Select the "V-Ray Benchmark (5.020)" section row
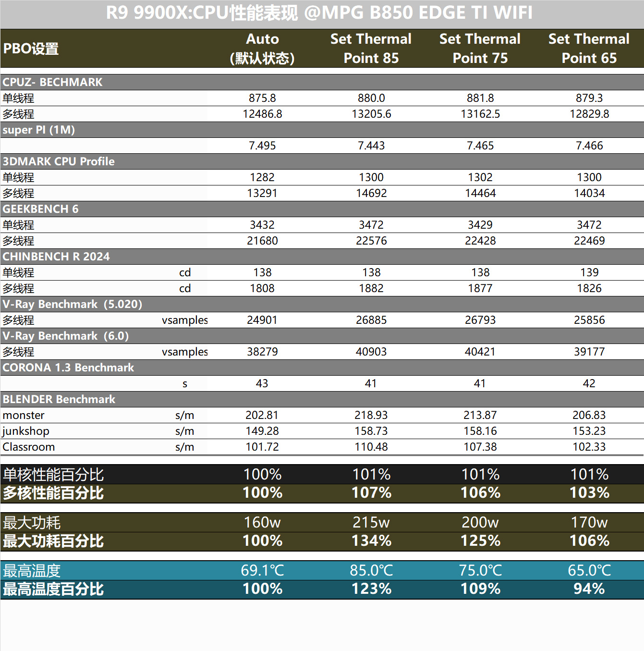Screen dimensions: 644x651 click(x=322, y=304)
